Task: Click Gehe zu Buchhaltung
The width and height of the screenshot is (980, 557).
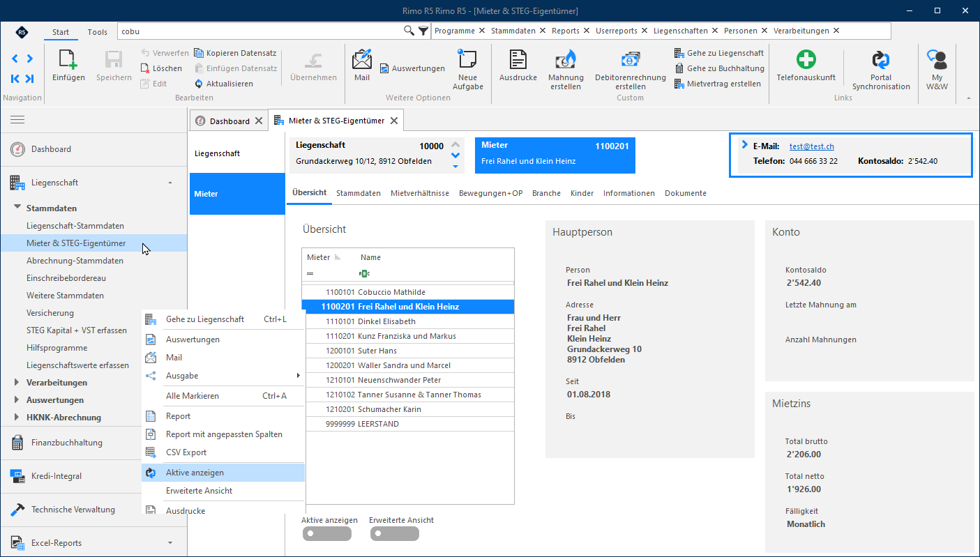Action: [719, 68]
